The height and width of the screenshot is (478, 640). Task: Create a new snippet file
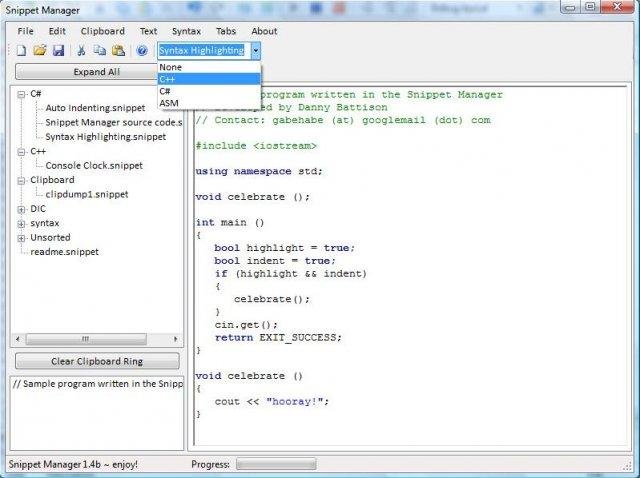coord(22,50)
